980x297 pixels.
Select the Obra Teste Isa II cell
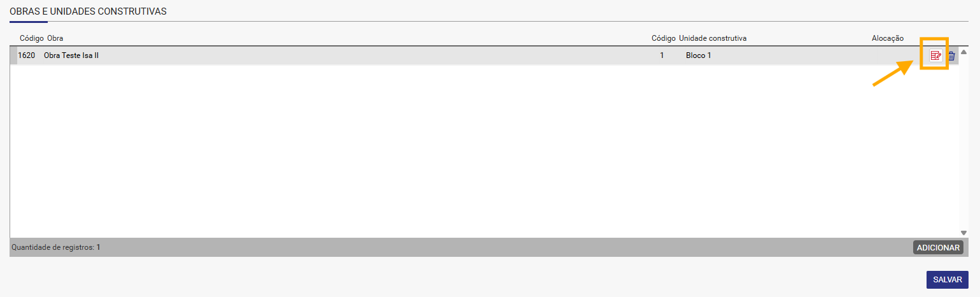click(x=71, y=55)
